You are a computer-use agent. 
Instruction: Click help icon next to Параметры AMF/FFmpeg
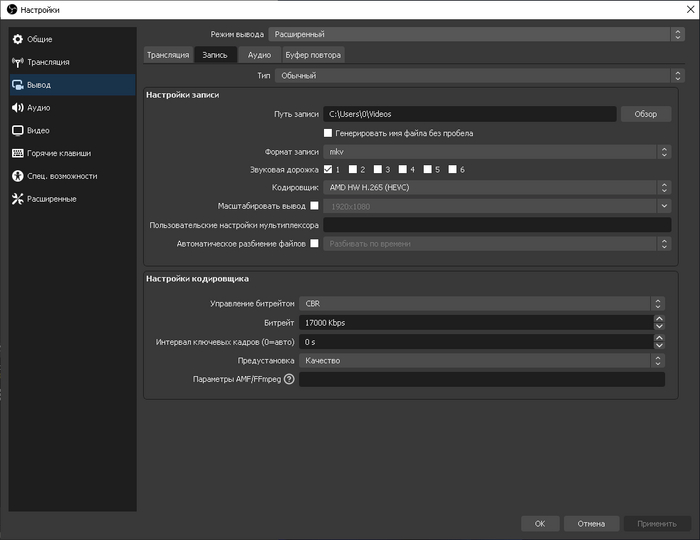[x=290, y=379]
